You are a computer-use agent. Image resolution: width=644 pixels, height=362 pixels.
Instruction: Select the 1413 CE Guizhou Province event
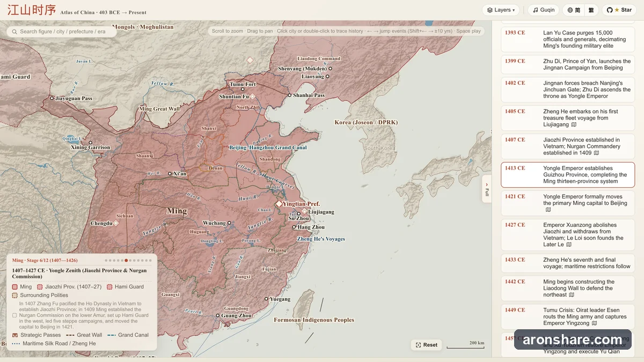point(568,175)
